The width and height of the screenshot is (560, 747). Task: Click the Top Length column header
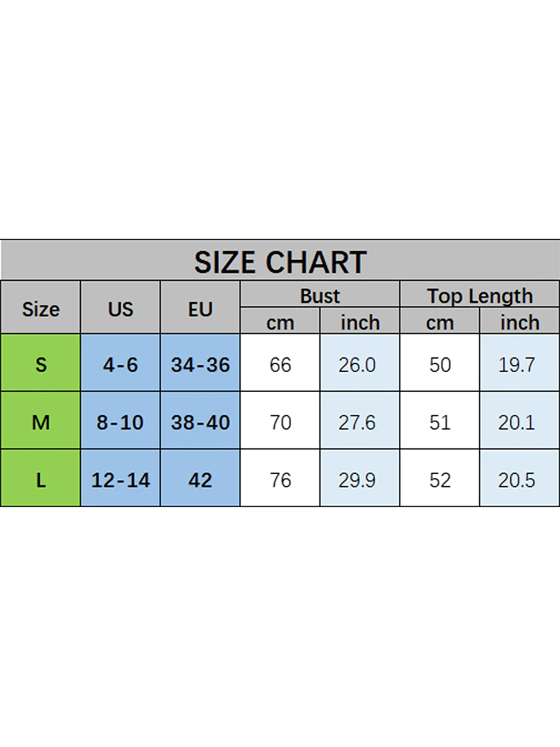(x=480, y=294)
